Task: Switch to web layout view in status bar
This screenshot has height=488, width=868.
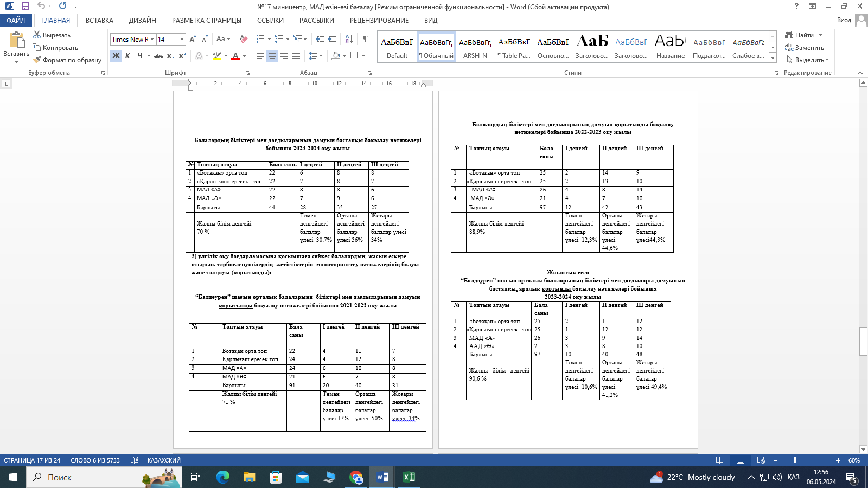Action: [761, 460]
